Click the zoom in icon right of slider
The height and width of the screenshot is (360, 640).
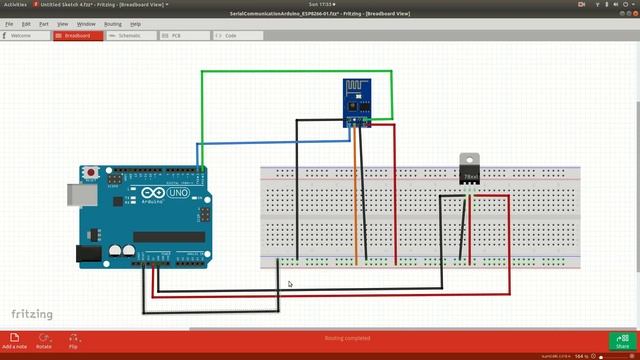click(x=632, y=356)
